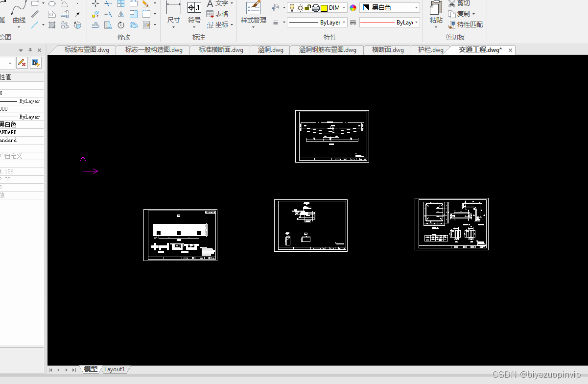Screen dimensions: 588x384
Task: Toggle the properties panel pin
Action: click(x=30, y=50)
